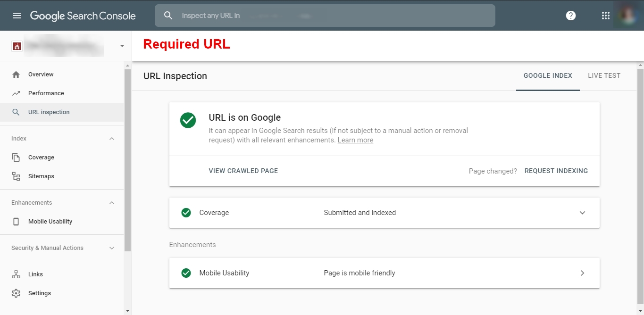The width and height of the screenshot is (644, 315).
Task: Click the 'Page is mobile friendly' text
Action: pos(360,273)
